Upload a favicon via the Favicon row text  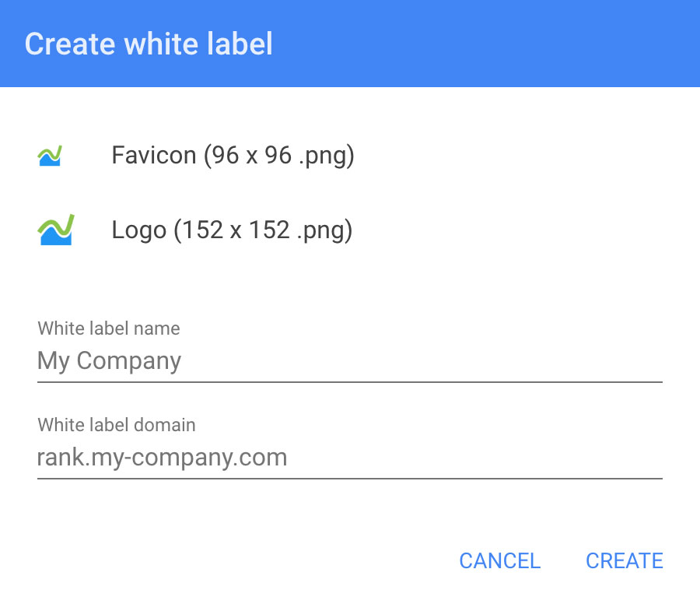[233, 156]
